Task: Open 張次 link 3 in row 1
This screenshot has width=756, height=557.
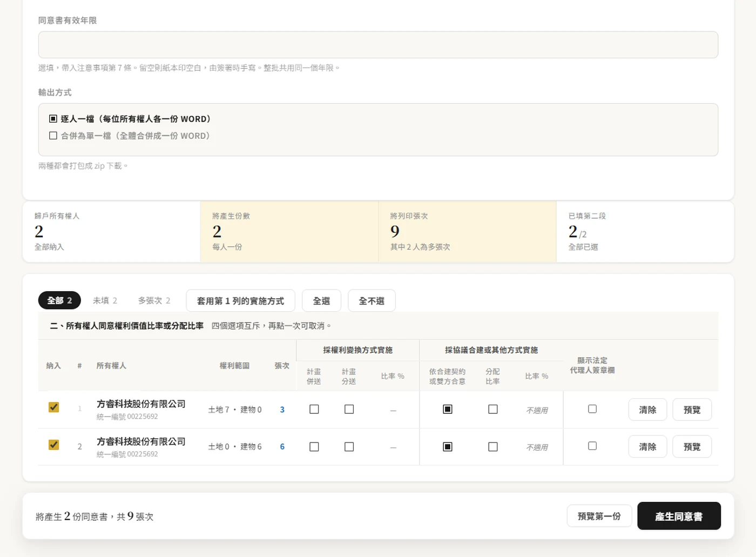Action: pos(282,410)
